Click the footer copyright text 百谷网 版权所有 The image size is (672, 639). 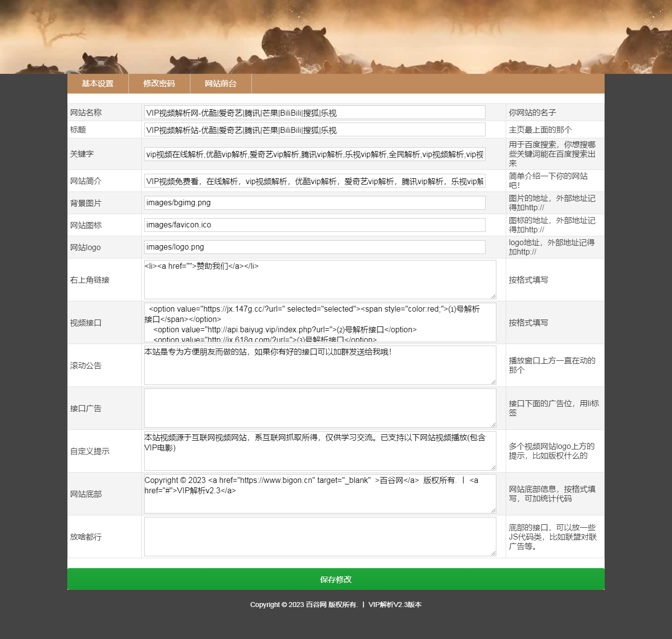click(332, 605)
